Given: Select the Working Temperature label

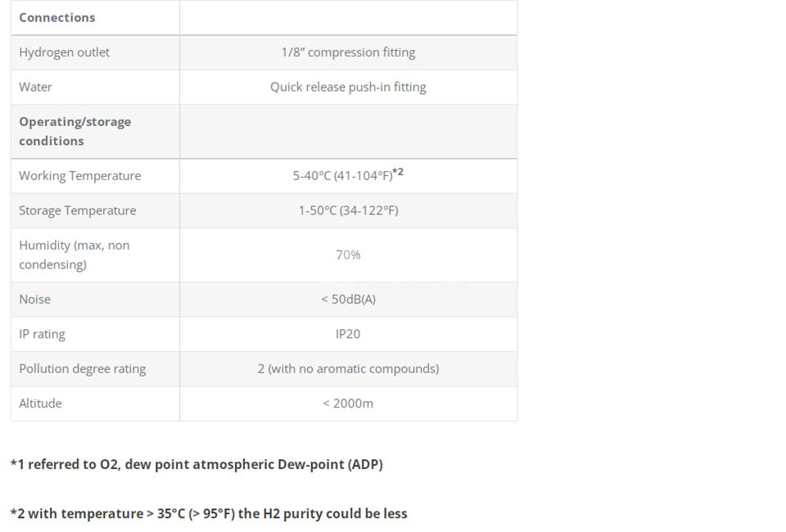Looking at the screenshot, I should coord(80,176).
